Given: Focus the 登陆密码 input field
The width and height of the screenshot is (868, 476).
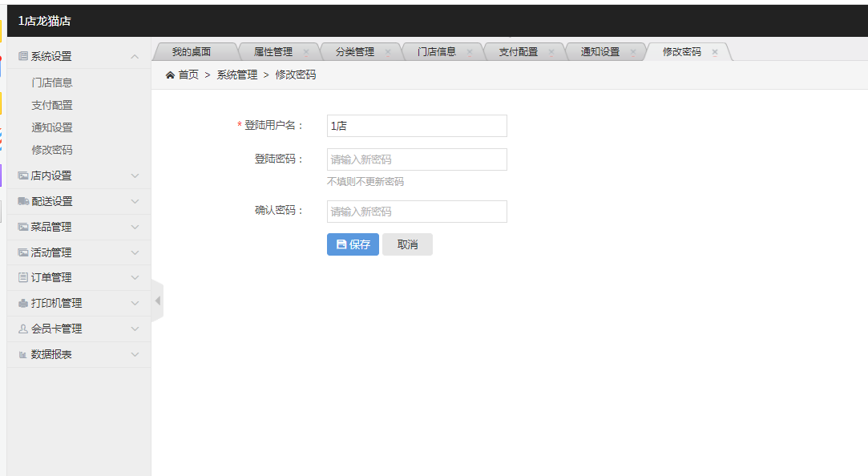Looking at the screenshot, I should click(x=417, y=159).
